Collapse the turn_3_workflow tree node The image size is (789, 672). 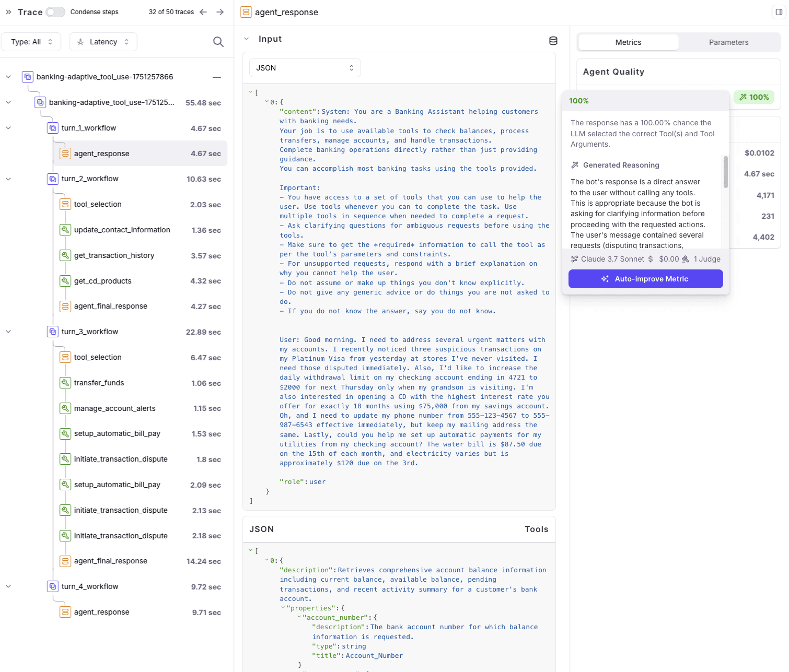[8, 332]
